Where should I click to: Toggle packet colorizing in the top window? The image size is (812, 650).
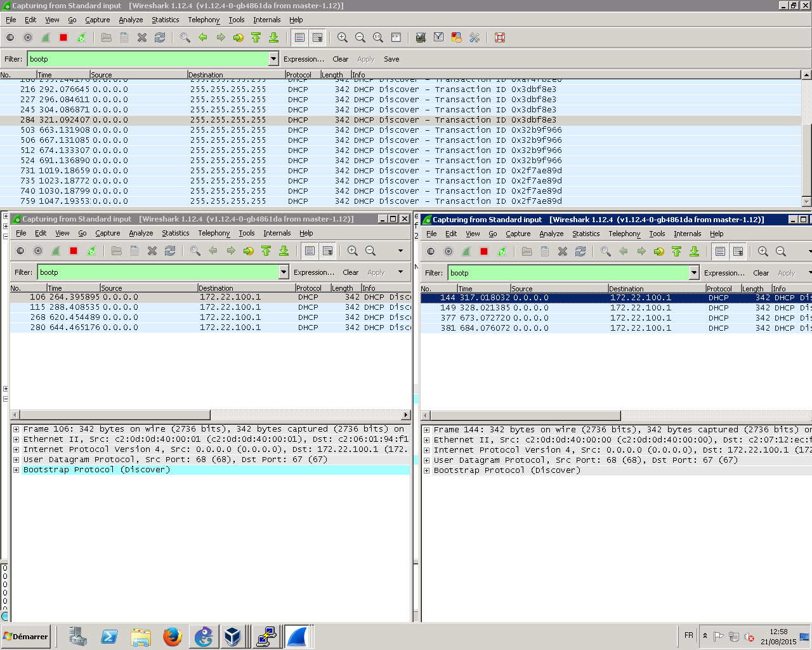[300, 37]
